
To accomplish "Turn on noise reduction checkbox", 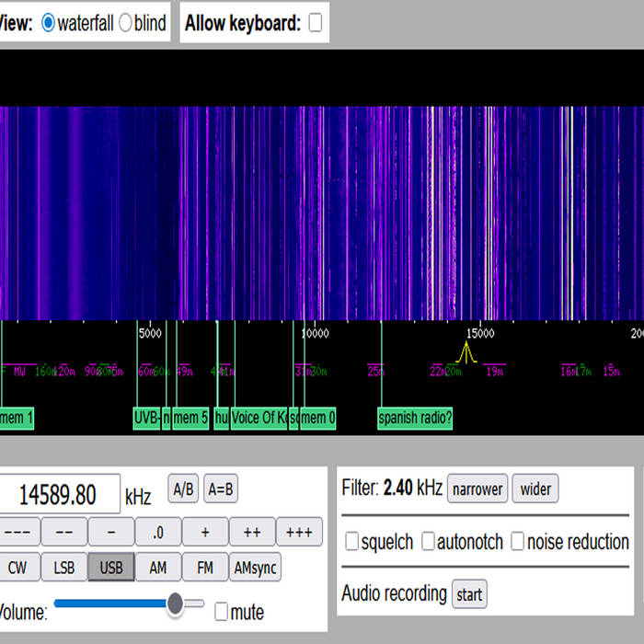I will click(x=517, y=541).
